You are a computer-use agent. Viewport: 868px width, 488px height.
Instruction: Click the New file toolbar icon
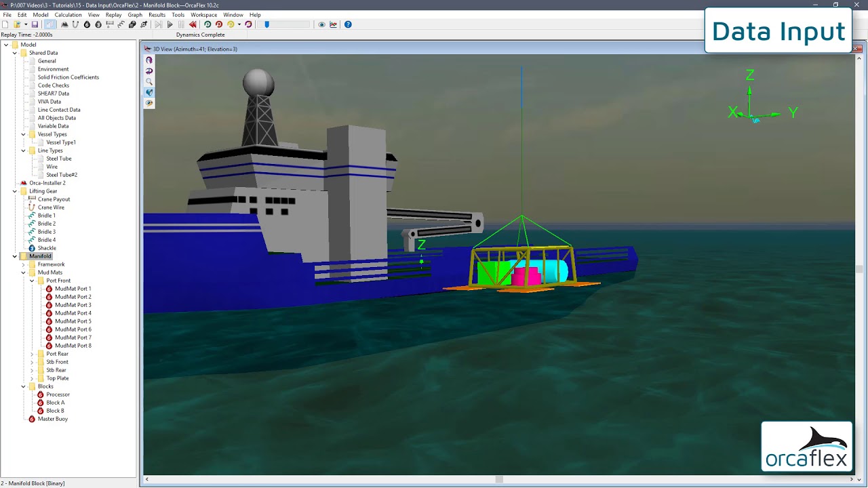tap(5, 24)
